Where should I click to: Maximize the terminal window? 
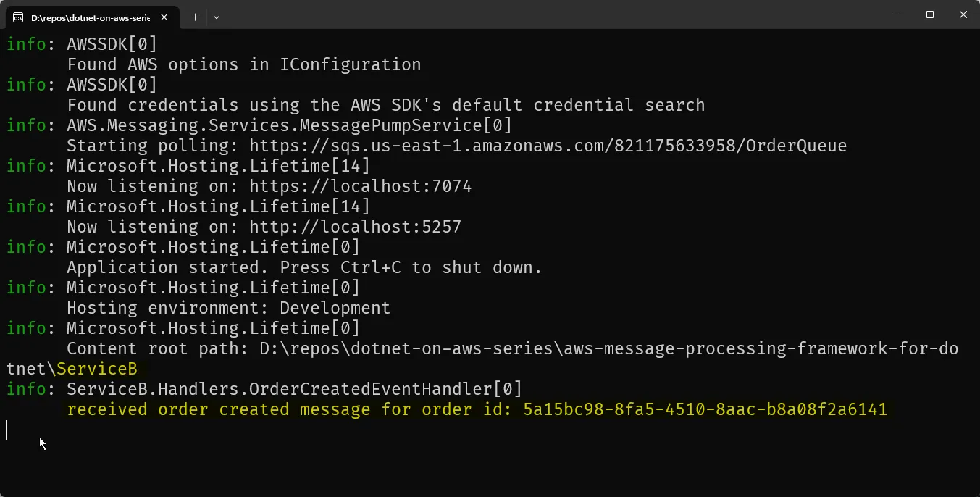930,14
